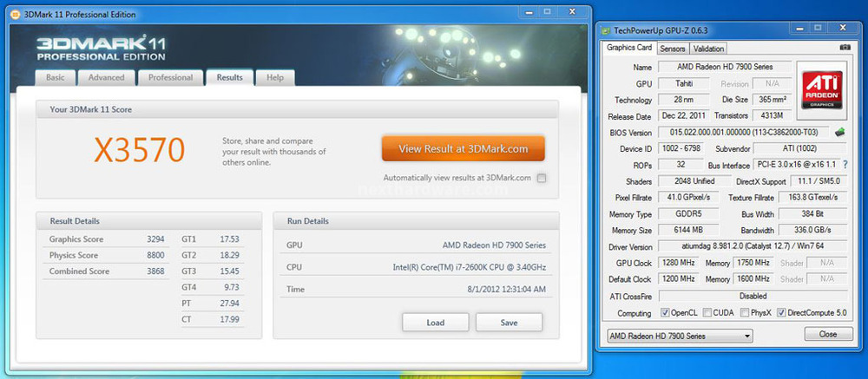Click the Default Clock 1200 MHz field
Image resolution: width=868 pixels, height=379 pixels.
678,279
